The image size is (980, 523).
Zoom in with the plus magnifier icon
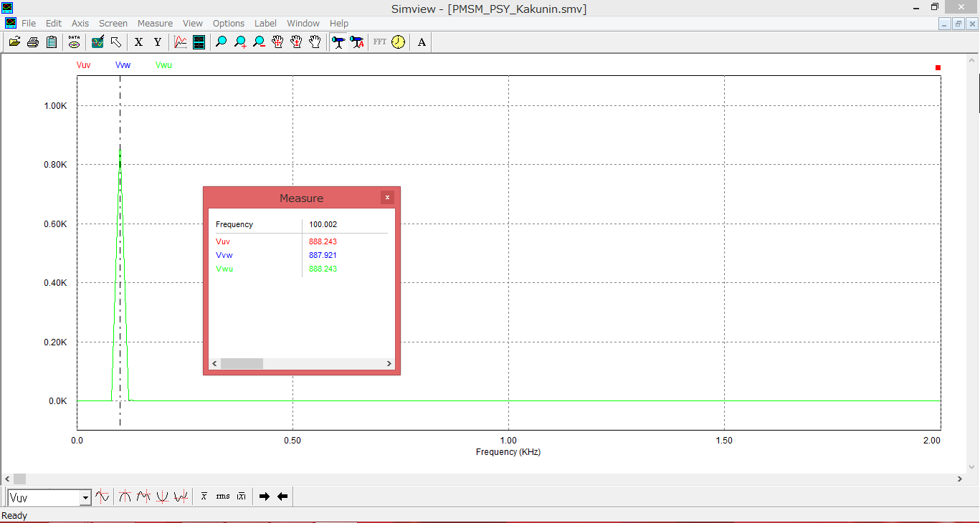(240, 42)
